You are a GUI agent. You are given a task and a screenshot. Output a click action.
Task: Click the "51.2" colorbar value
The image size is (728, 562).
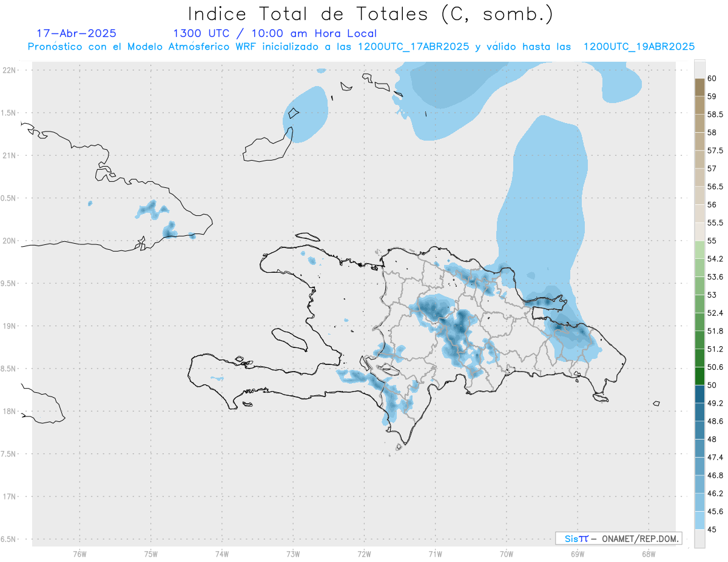[x=715, y=349]
